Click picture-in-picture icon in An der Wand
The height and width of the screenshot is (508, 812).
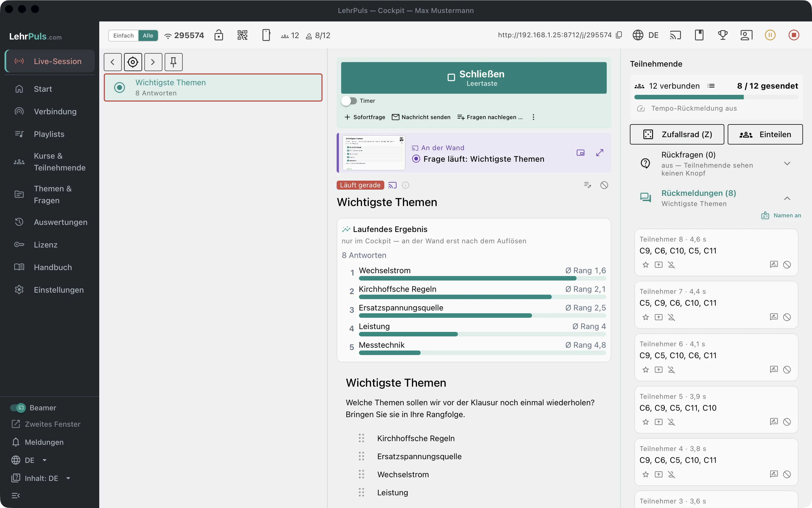click(581, 153)
